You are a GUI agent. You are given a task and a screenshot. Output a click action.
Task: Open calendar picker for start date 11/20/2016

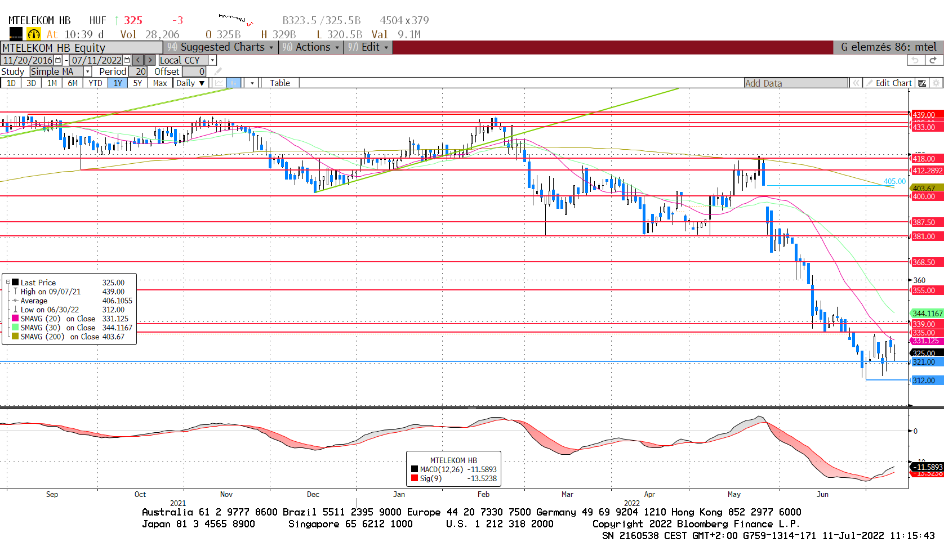click(58, 60)
